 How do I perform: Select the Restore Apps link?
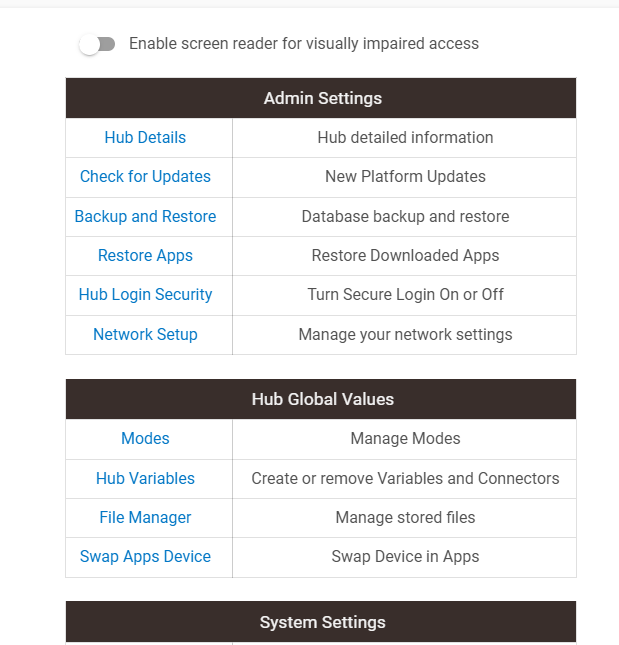(145, 255)
